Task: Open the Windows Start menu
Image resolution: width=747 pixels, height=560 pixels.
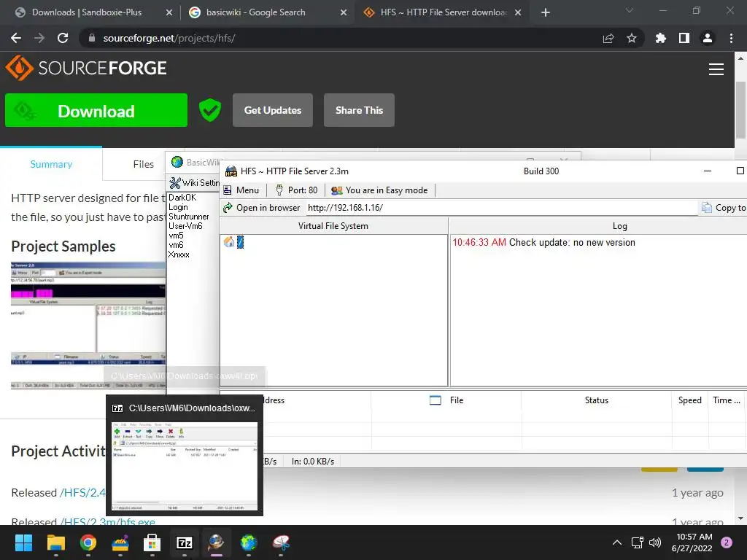Action: pos(23,542)
